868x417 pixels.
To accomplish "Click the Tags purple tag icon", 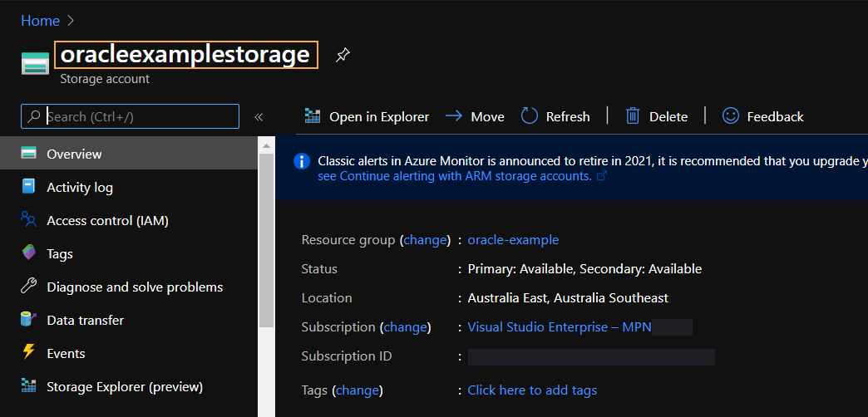I will (29, 253).
